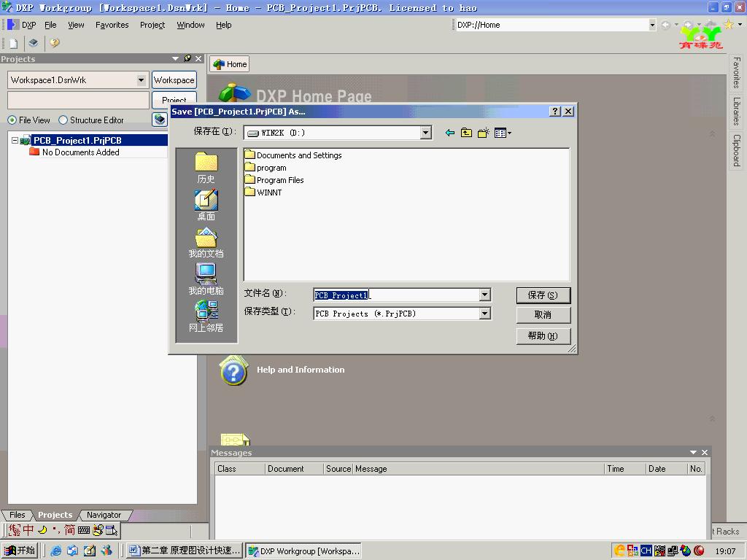Collapse the PCB_Project1.PrjPCB tree node
This screenshot has height=560, width=747.
[15, 141]
